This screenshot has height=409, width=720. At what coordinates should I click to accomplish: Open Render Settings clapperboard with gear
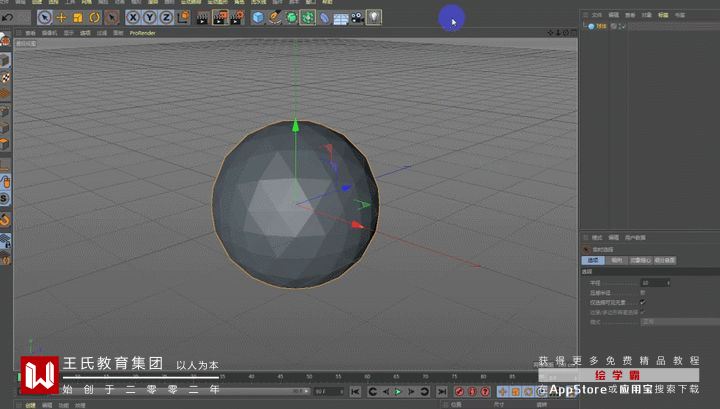[x=237, y=18]
